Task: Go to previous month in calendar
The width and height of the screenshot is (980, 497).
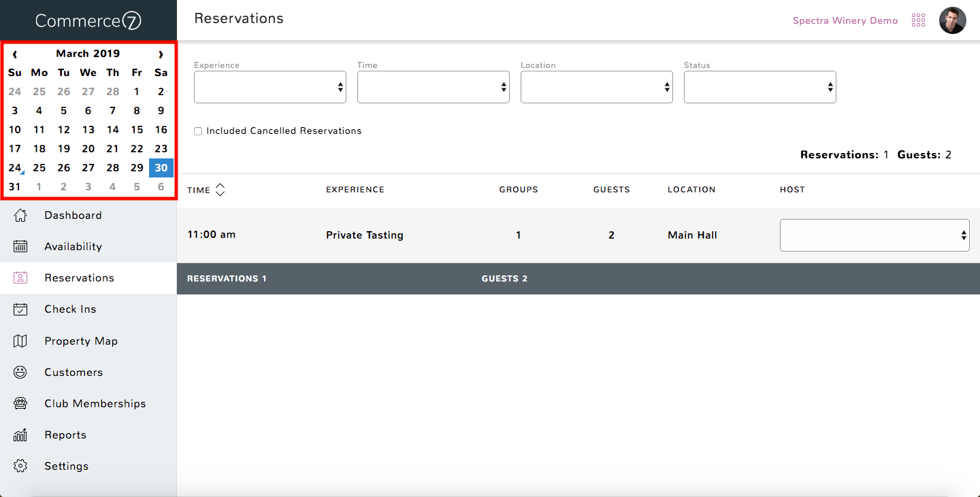Action: (x=15, y=54)
